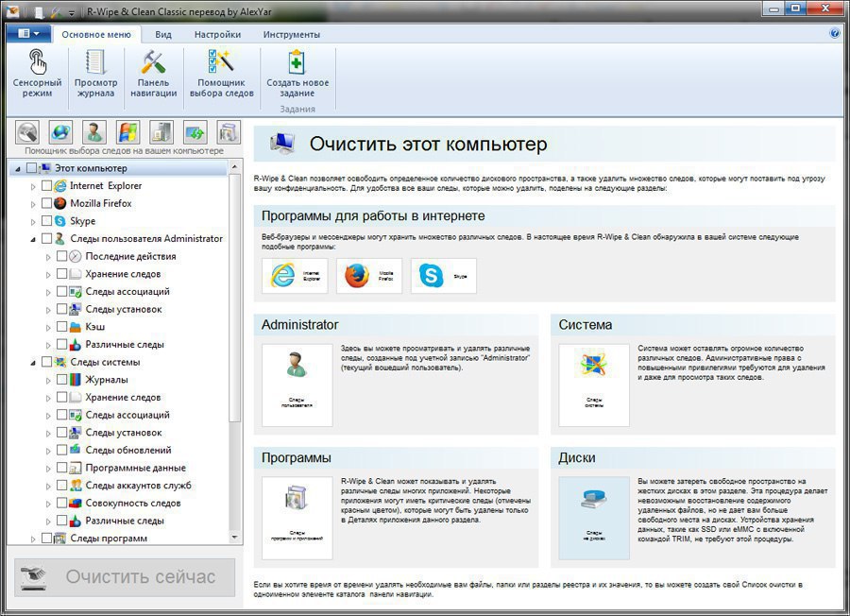Expand the Следы программ node
Image resolution: width=850 pixels, height=616 pixels.
tap(33, 539)
